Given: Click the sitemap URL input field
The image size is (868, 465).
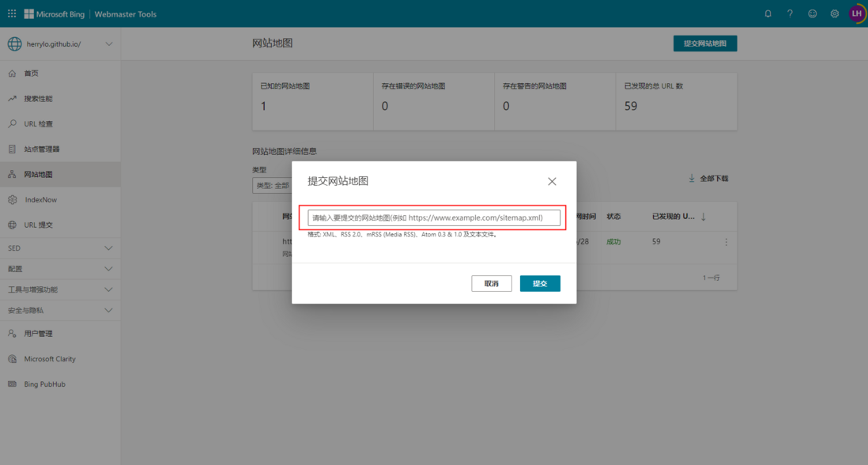Looking at the screenshot, I should [433, 217].
